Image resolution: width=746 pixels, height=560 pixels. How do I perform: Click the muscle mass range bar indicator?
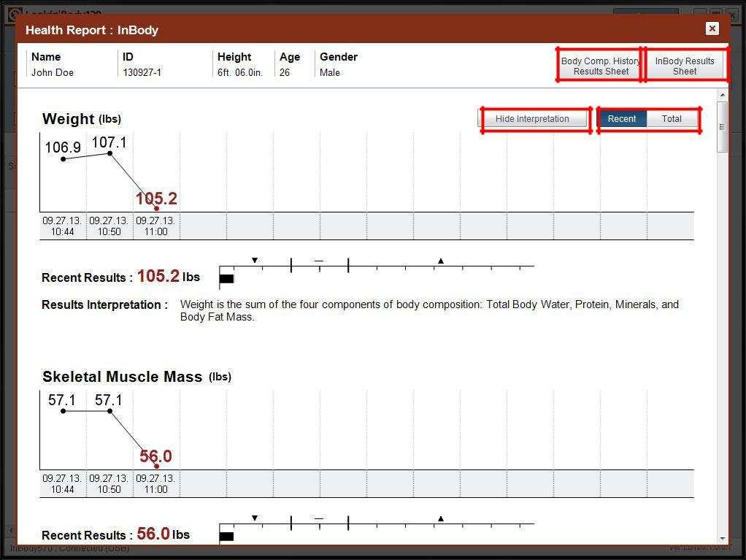(x=226, y=537)
